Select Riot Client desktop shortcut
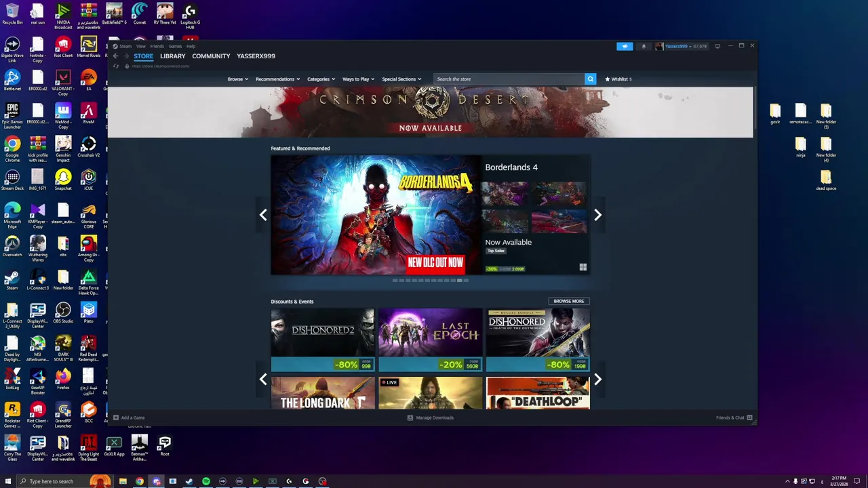868x488 pixels. click(63, 47)
